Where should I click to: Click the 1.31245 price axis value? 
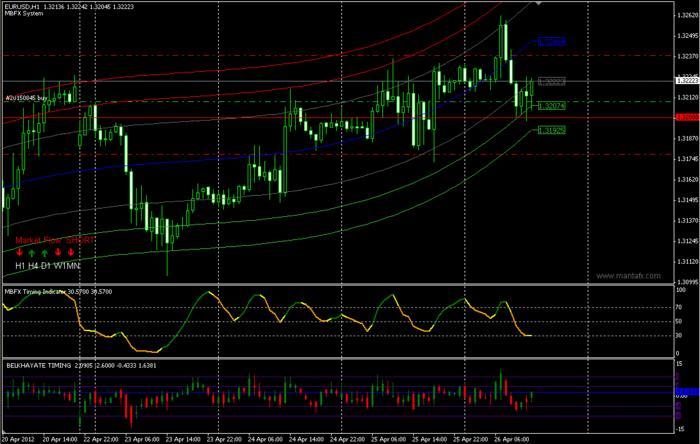point(688,241)
